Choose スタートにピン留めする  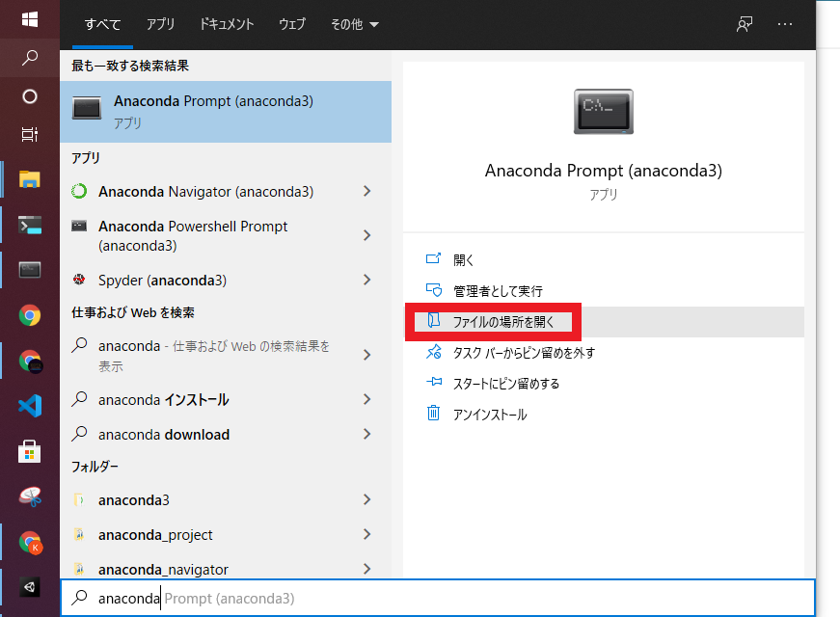pos(603,384)
